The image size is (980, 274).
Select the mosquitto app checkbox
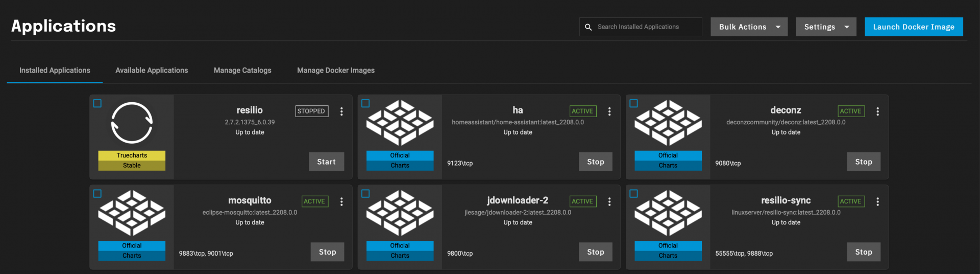point(97,194)
